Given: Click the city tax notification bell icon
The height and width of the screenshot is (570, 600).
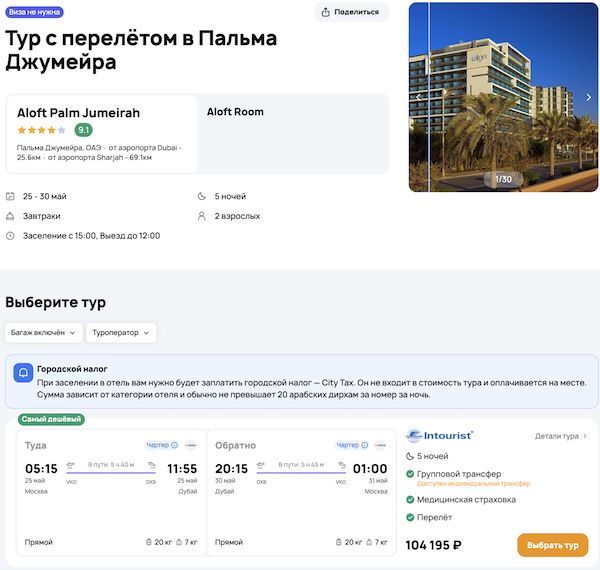Looking at the screenshot, I should 23,374.
